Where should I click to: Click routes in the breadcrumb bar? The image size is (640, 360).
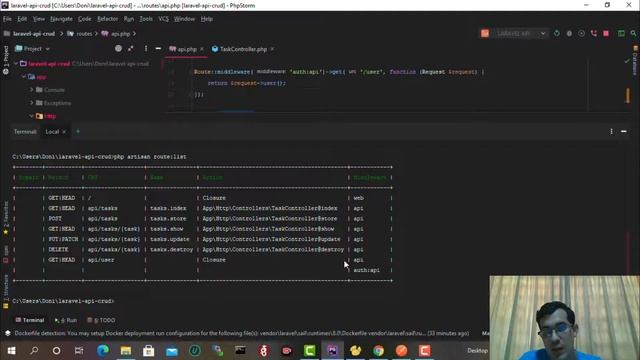[84, 33]
